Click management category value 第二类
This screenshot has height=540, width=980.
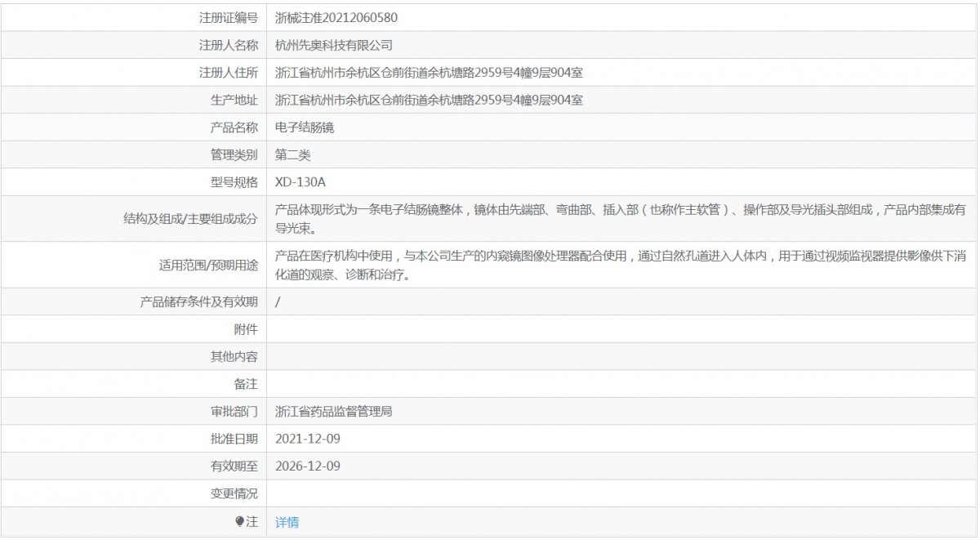[x=292, y=154]
